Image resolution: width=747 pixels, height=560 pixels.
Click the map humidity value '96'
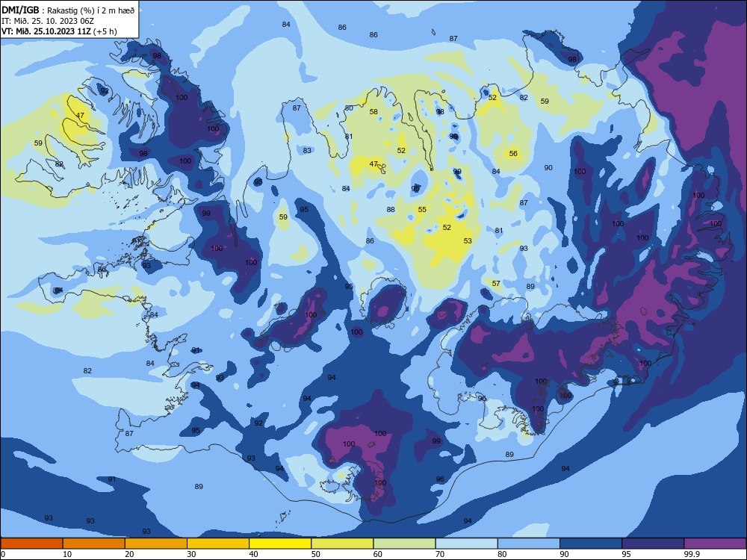[x=440, y=479]
